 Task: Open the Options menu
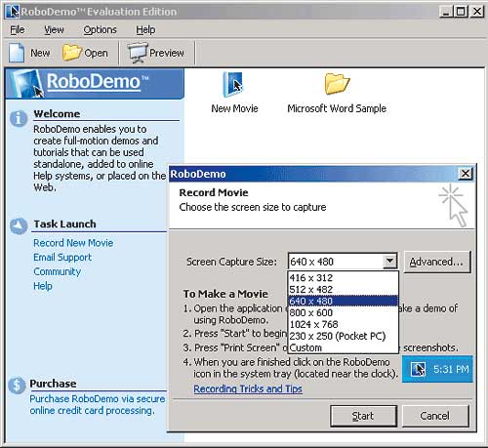coord(100,30)
